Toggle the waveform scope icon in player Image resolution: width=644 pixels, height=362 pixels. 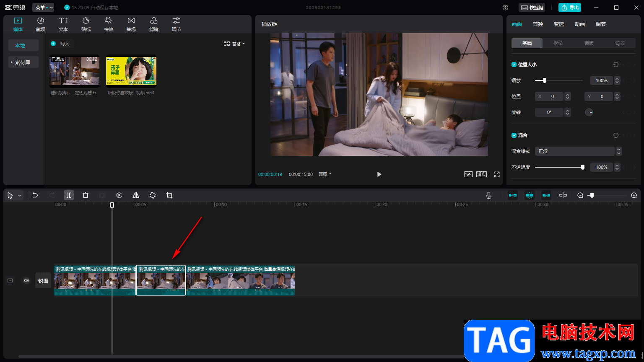coord(468,174)
